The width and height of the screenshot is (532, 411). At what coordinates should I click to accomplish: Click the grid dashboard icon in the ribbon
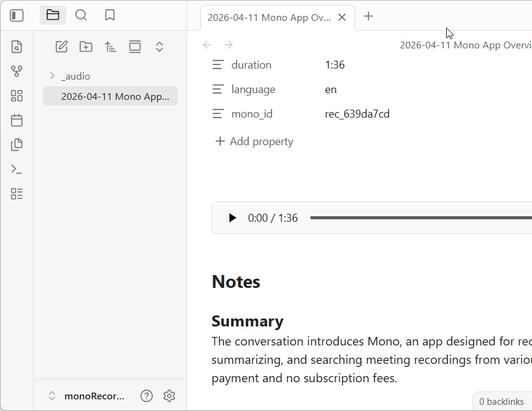click(x=17, y=96)
